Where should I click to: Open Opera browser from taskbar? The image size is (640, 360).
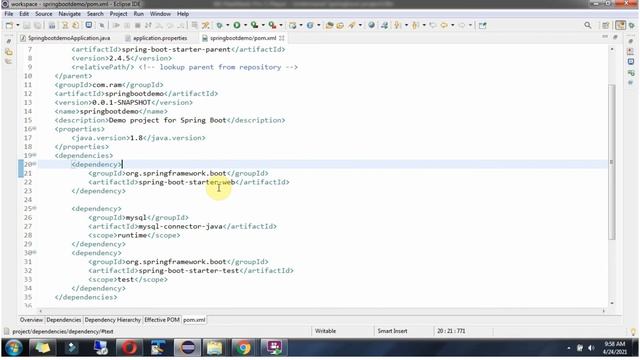point(129,348)
